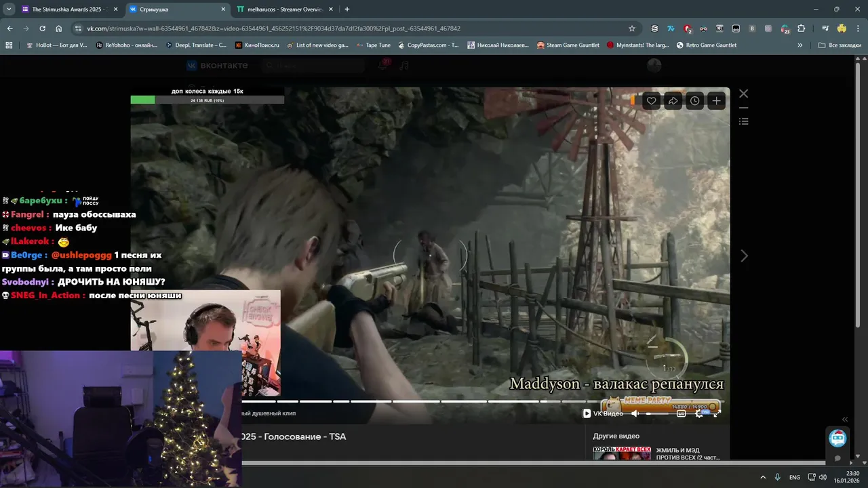Switch to the Стримушка tab
This screenshot has height=488, width=868.
point(178,9)
